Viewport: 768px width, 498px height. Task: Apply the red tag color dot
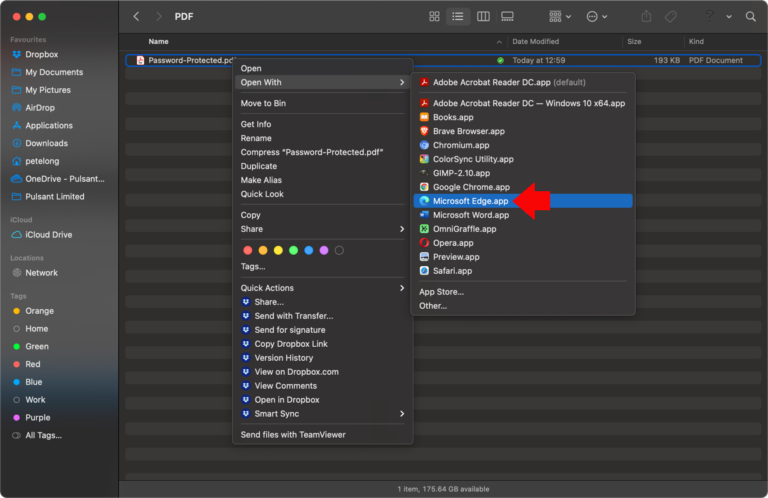click(248, 250)
